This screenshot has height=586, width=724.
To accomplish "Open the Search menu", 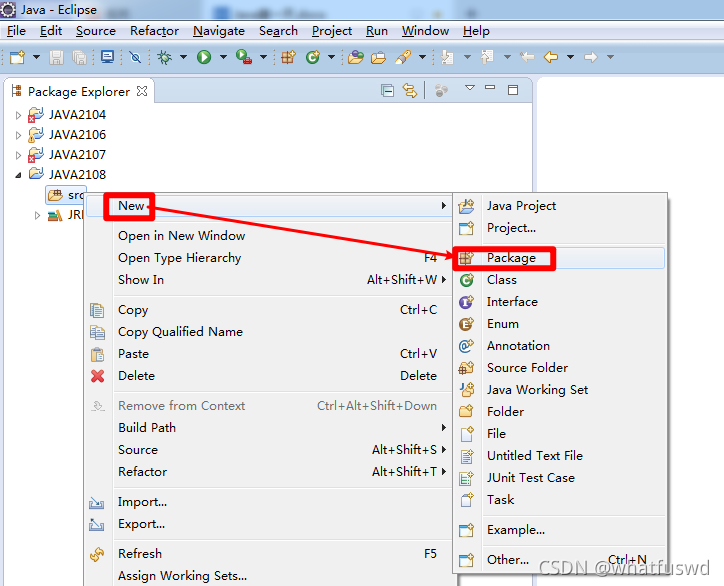I will click(x=278, y=31).
